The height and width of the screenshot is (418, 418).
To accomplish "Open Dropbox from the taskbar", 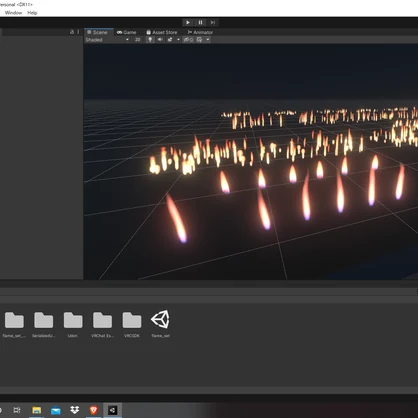I will tap(75, 410).
